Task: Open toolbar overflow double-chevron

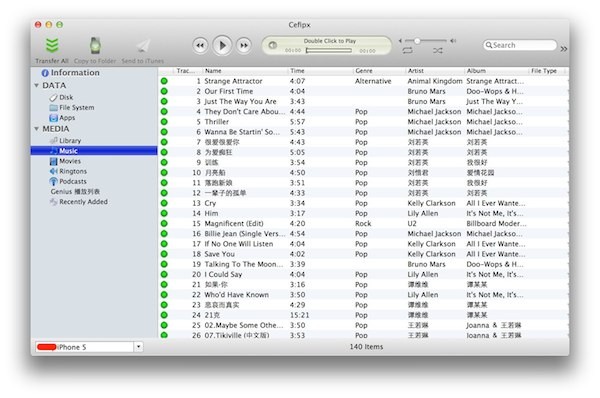Action: tap(564, 49)
